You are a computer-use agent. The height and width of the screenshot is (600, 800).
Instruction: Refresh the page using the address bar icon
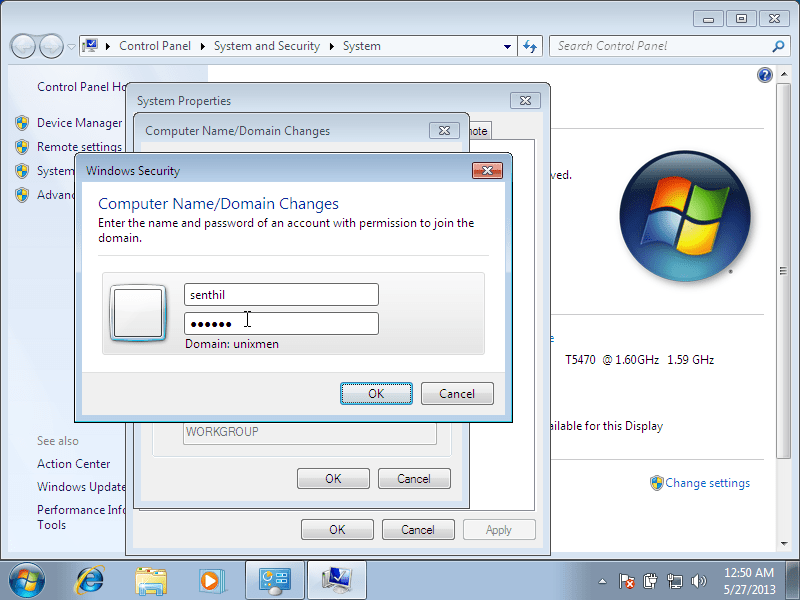click(x=531, y=46)
